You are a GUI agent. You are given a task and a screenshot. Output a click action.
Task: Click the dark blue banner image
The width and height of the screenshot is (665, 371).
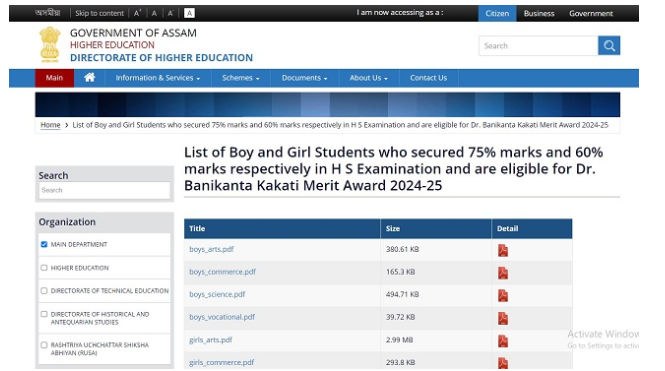[327, 105]
